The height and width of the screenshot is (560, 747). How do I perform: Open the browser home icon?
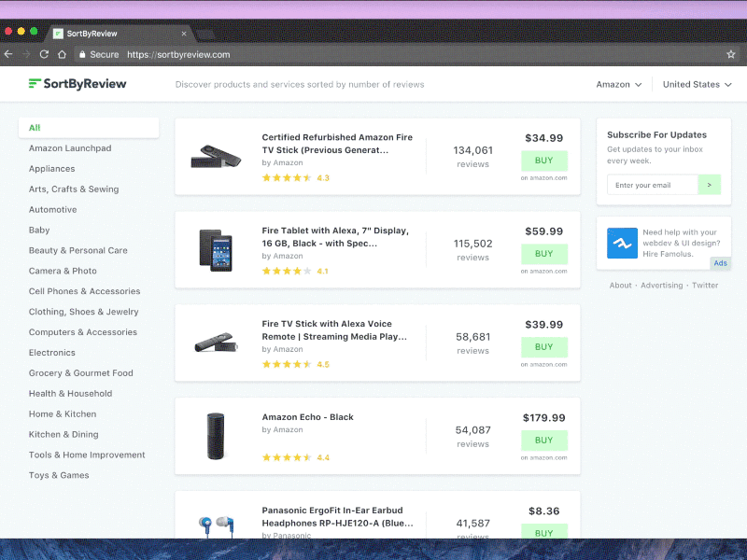pyautogui.click(x=62, y=54)
